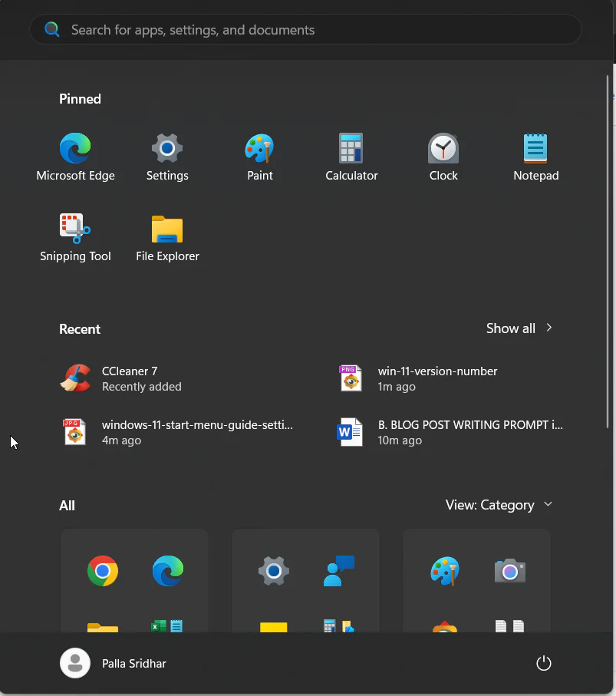The width and height of the screenshot is (616, 696).
Task: Open recently added CCleaner 7
Action: 120,378
